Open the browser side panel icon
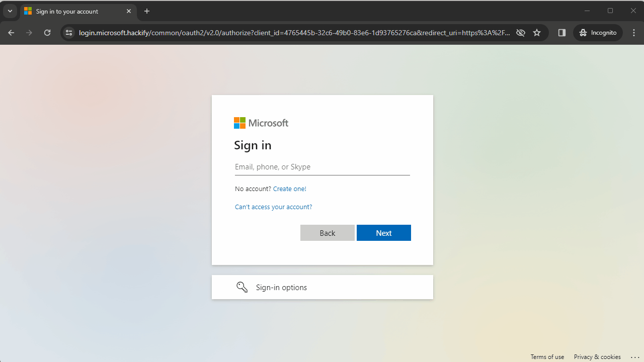The width and height of the screenshot is (644, 362). click(561, 32)
